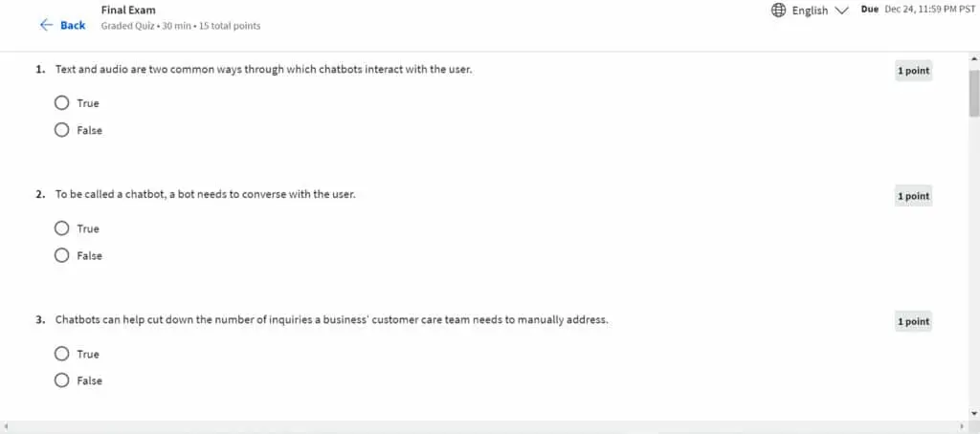Click the horizontal scrollbar right arrow
Viewport: 980px width, 434px height.
(x=963, y=427)
